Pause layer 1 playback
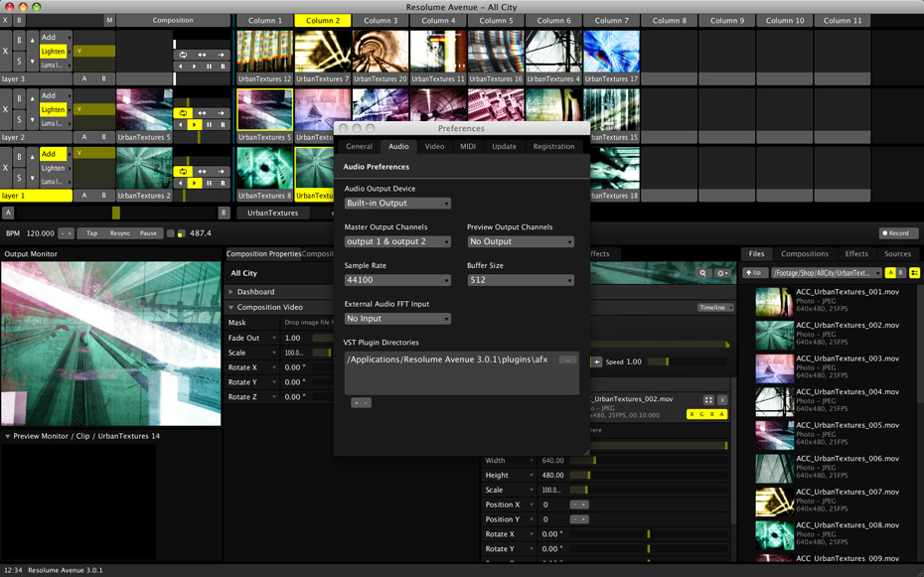The image size is (924, 577). pos(209,183)
